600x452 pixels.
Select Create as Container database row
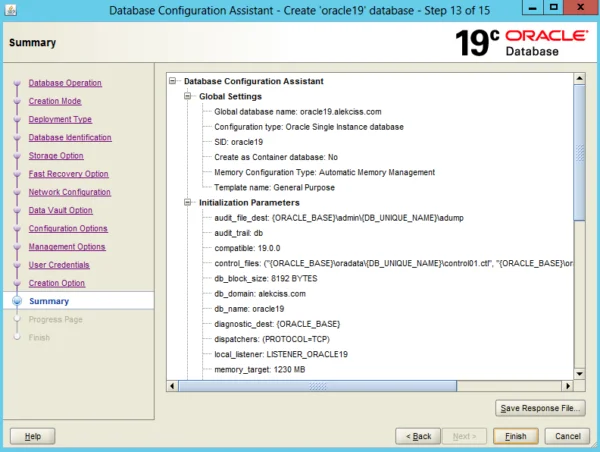[276, 157]
